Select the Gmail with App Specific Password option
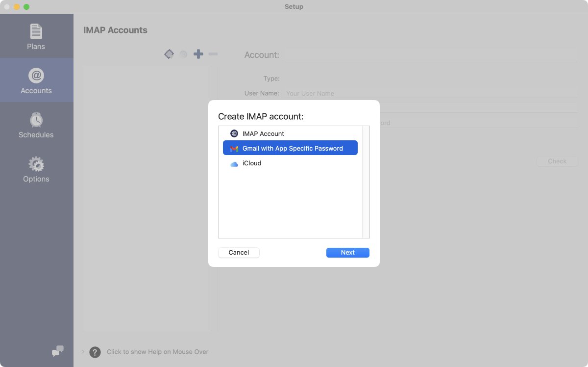The width and height of the screenshot is (588, 367). (290, 147)
